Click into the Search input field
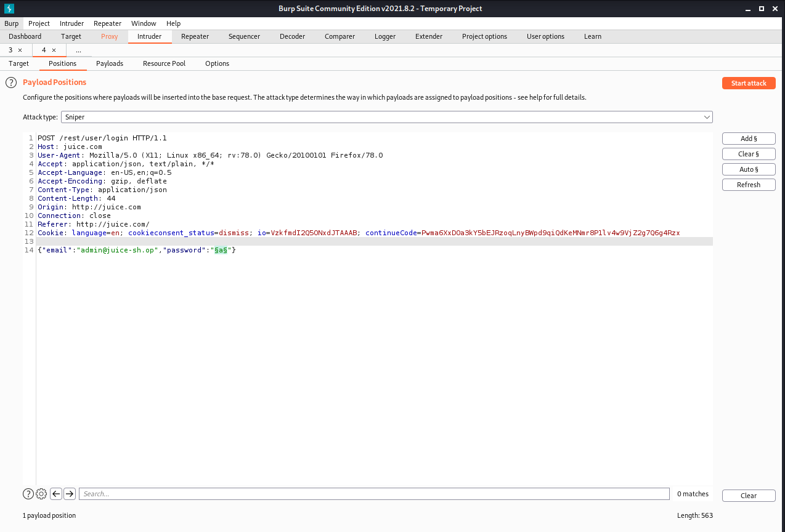Screen dimensions: 785x532 coord(374,494)
